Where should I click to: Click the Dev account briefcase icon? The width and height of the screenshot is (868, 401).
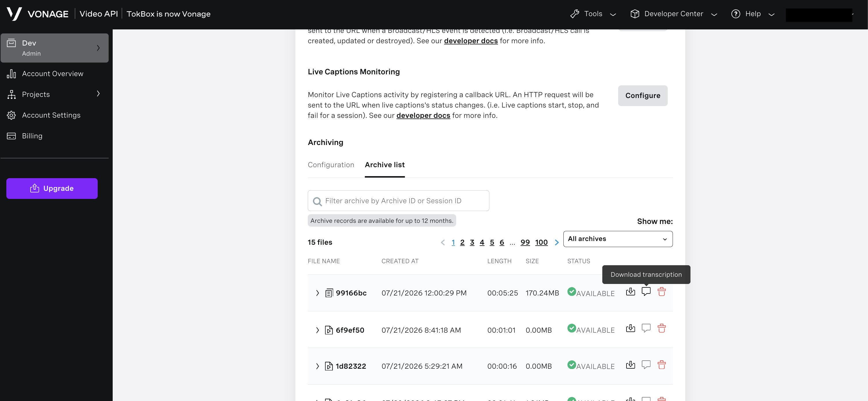coord(12,43)
